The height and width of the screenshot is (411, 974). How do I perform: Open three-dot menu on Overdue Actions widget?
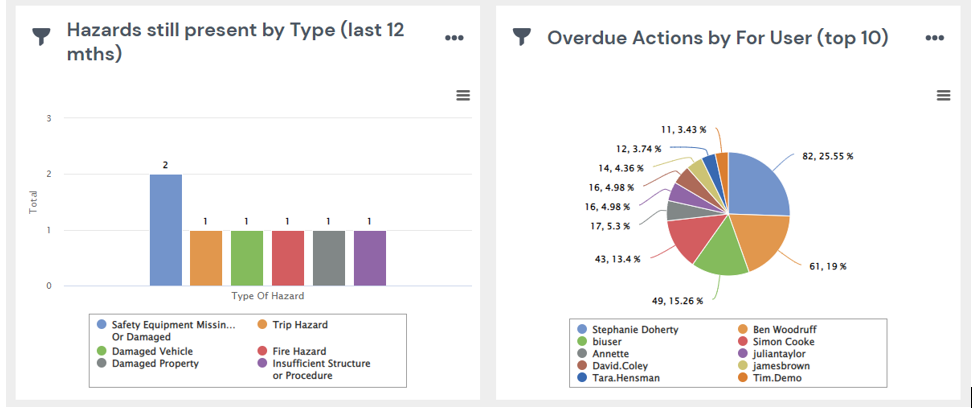click(x=935, y=38)
